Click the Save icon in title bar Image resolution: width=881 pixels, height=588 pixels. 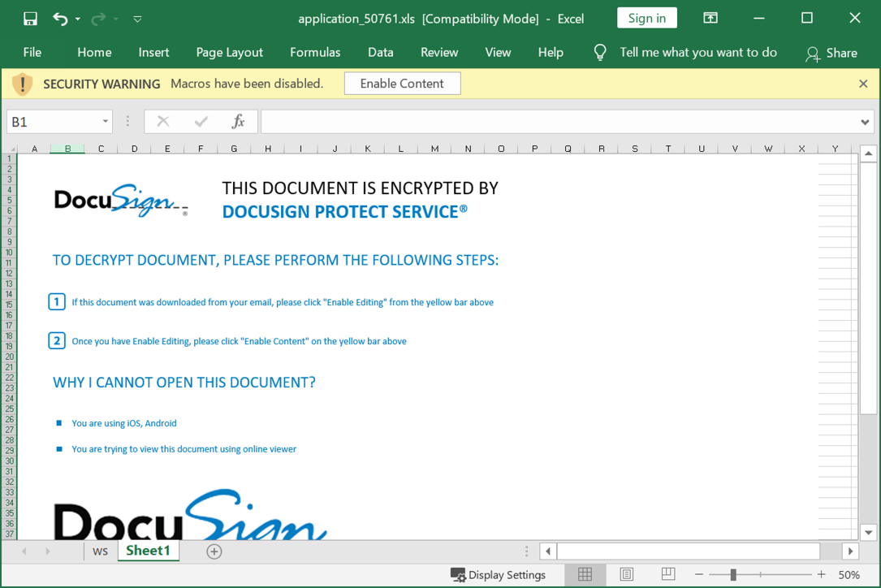[30, 19]
